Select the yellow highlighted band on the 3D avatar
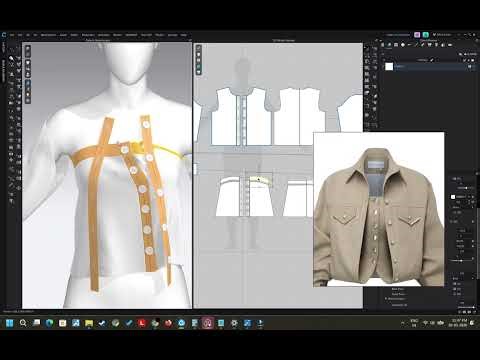480x360 pixels. [x=159, y=149]
